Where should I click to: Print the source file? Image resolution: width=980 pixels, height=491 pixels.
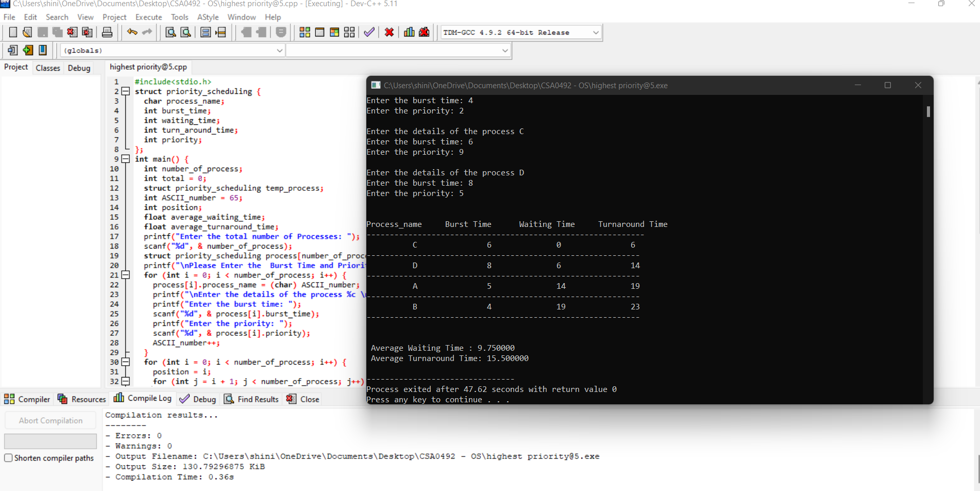point(107,32)
